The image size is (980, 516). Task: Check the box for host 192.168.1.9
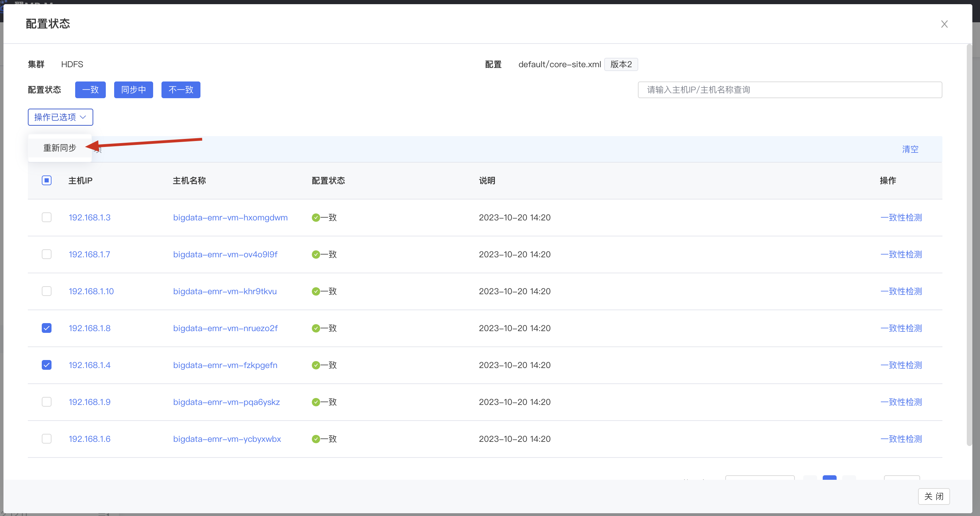[x=47, y=402]
